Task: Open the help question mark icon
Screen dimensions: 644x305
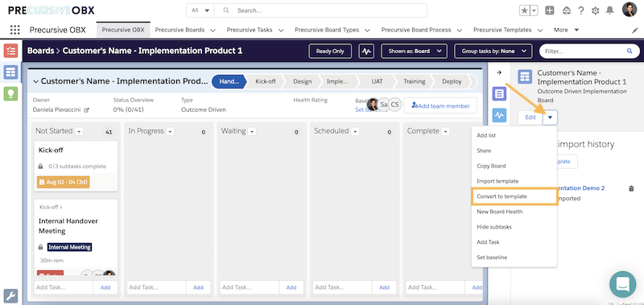Action: coord(580,10)
